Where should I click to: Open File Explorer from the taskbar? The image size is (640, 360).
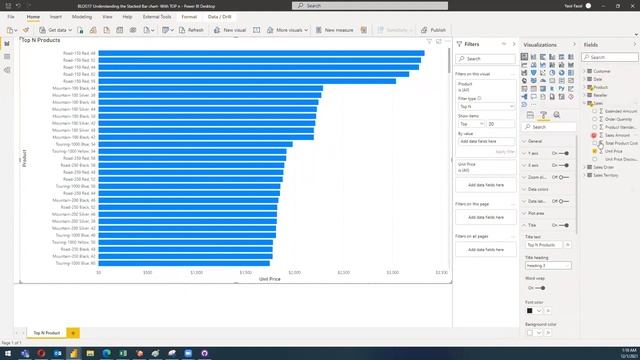pos(90,353)
